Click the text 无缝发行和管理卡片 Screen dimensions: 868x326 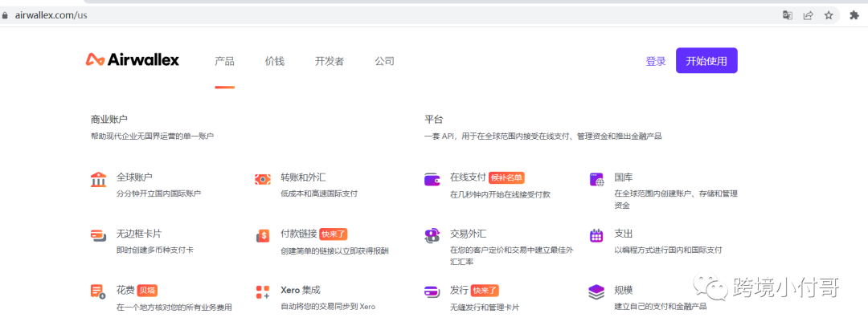[485, 308]
